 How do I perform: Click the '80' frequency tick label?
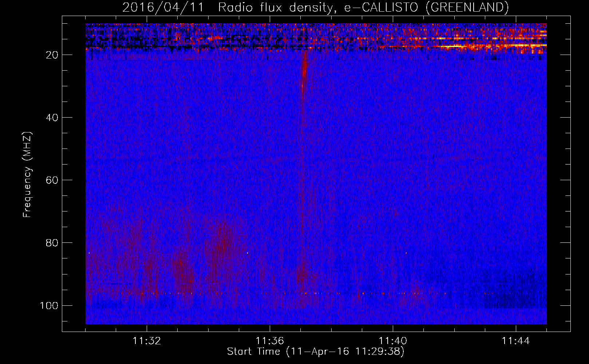[x=52, y=243]
